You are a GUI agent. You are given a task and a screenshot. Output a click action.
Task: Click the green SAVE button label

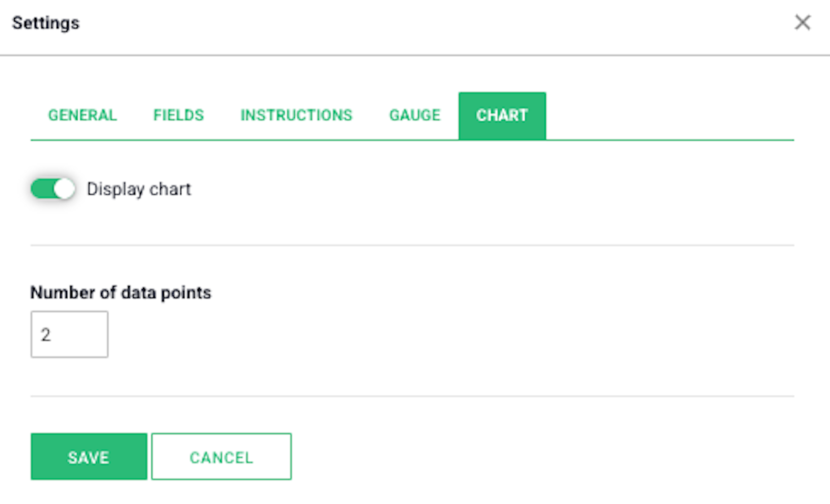click(88, 458)
